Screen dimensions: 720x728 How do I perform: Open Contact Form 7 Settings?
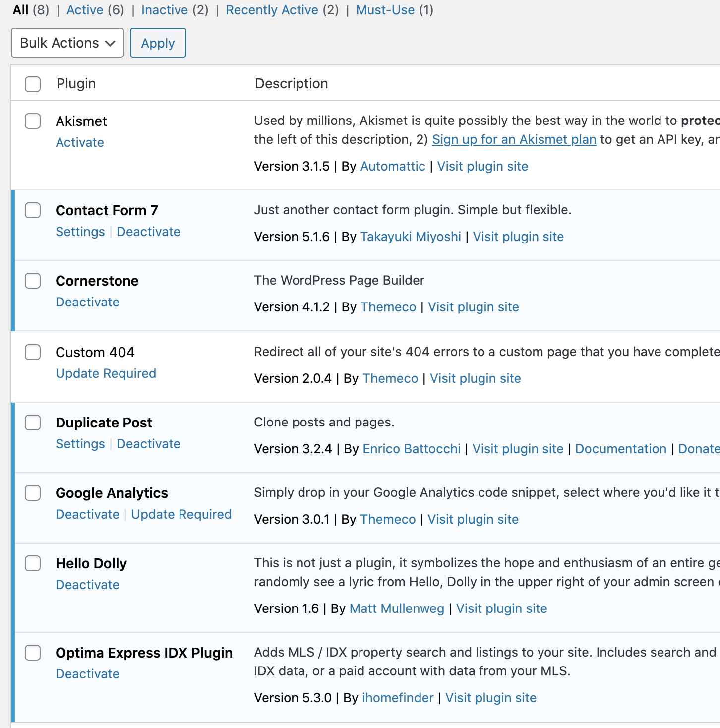pos(80,232)
